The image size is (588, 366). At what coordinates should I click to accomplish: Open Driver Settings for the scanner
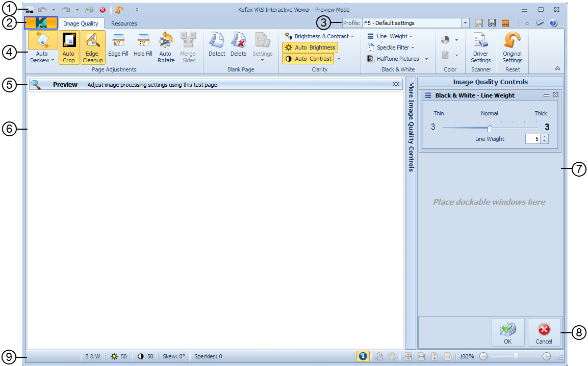481,47
